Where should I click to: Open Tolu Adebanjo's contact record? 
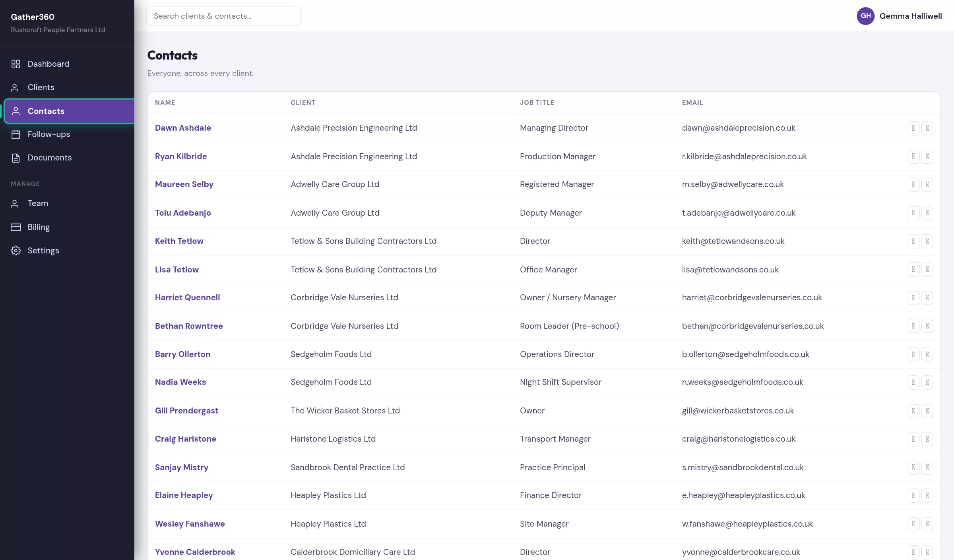pos(183,213)
